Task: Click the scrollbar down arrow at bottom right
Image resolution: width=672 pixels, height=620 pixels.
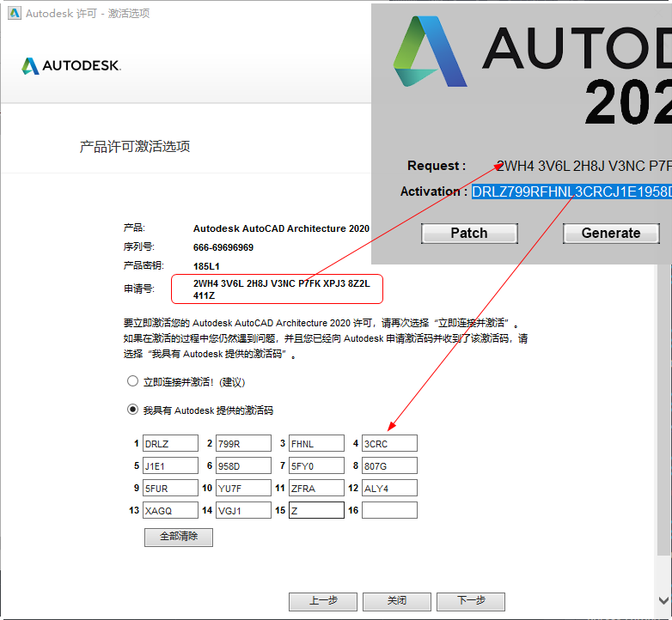Action: tap(664, 600)
